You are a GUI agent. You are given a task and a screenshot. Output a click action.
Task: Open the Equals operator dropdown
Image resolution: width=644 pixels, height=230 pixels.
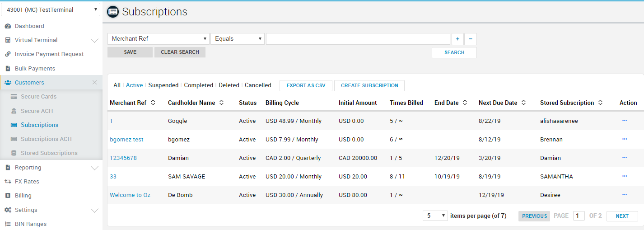[237, 39]
